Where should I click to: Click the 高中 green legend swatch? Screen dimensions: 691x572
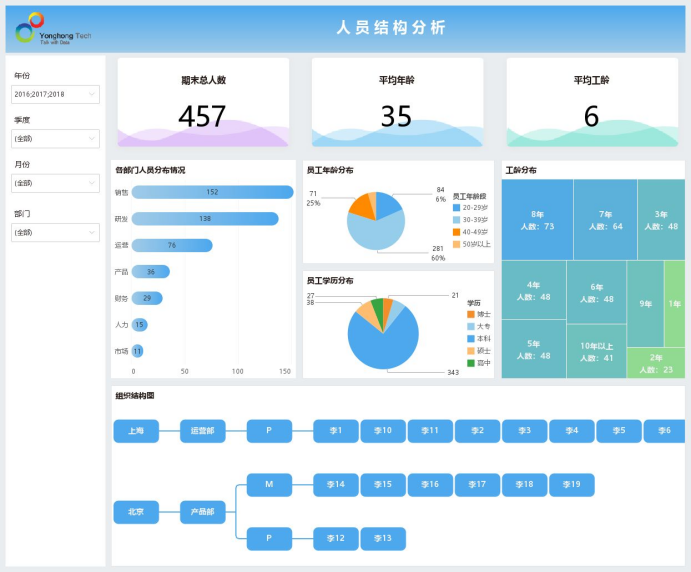(x=471, y=362)
